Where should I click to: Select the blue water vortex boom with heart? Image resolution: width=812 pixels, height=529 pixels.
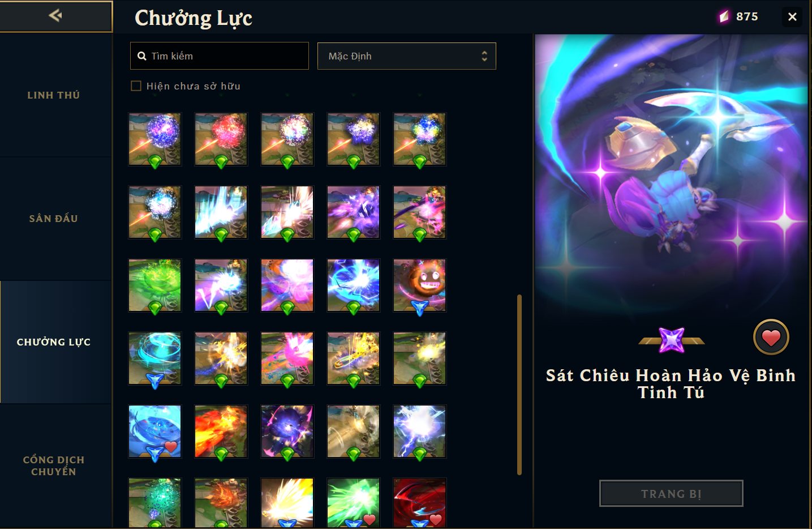tap(154, 432)
